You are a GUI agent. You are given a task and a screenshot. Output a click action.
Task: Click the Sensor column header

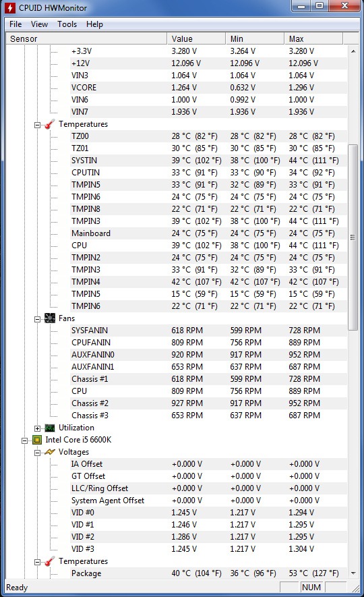pos(87,39)
